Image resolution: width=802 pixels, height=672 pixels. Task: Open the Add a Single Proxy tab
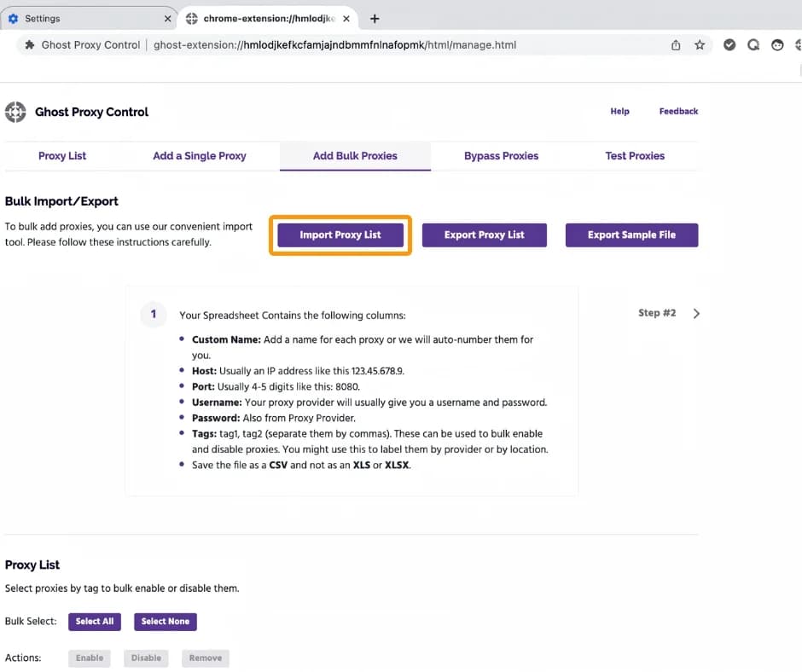[x=199, y=156]
